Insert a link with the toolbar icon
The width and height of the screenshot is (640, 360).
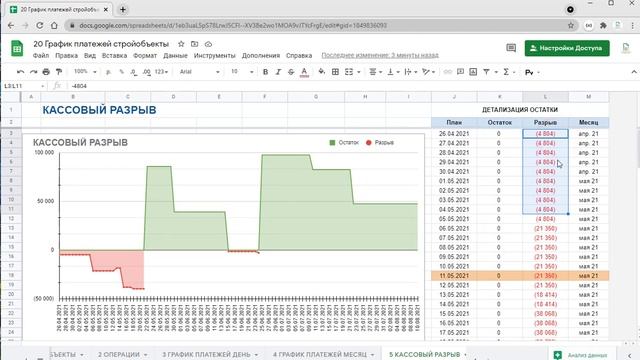click(x=448, y=72)
